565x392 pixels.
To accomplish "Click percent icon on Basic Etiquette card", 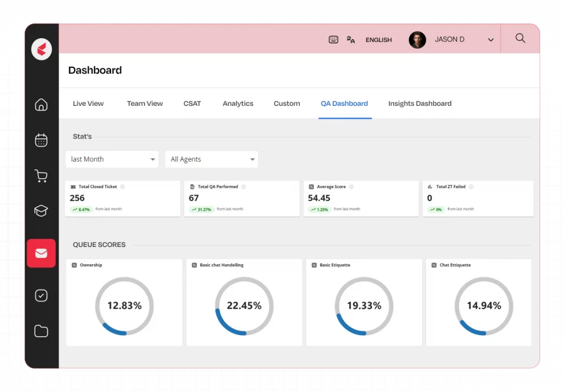I will pyautogui.click(x=314, y=265).
